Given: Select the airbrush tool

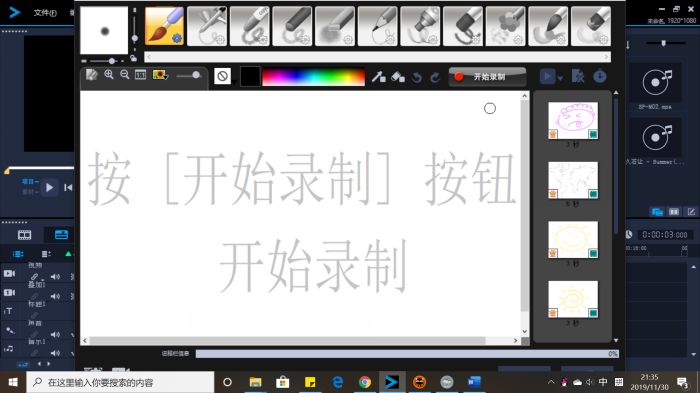Looking at the screenshot, I should point(207,26).
